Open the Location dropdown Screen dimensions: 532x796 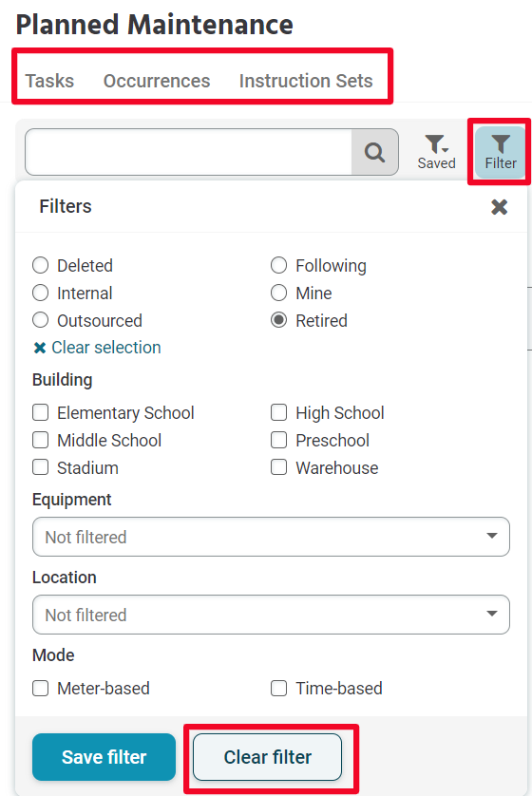tap(271, 615)
